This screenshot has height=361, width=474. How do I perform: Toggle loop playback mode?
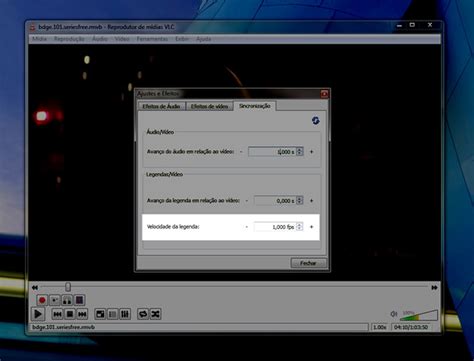click(x=143, y=314)
